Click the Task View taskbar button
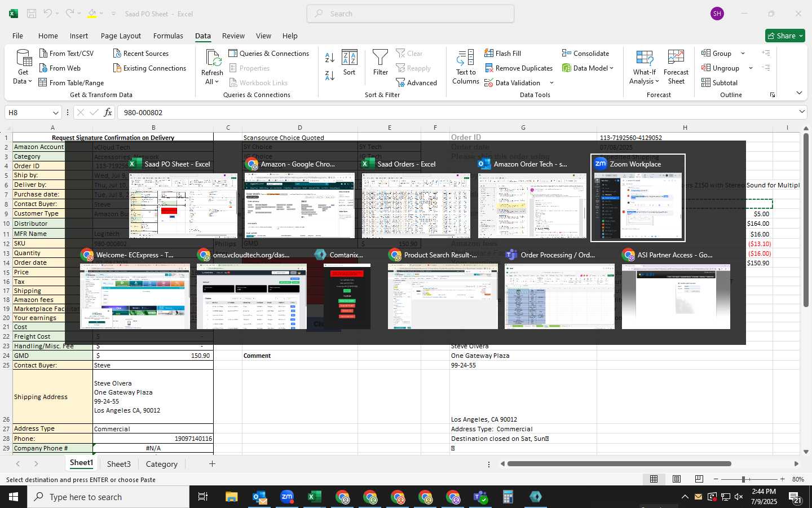812x508 pixels. point(203,497)
